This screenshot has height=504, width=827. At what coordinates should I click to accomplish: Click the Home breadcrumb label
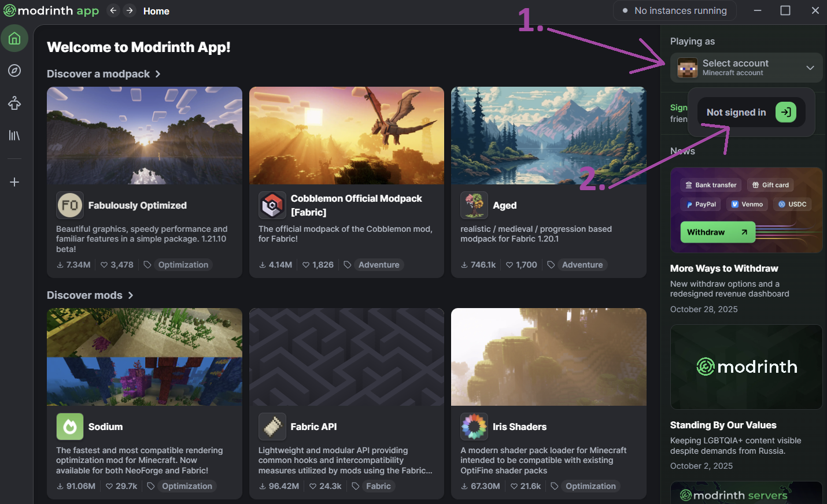coord(156,11)
